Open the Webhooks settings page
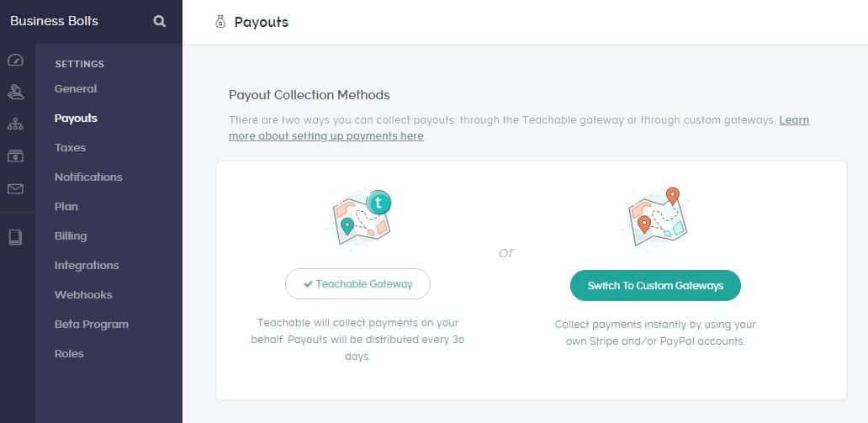The height and width of the screenshot is (423, 868). click(x=83, y=295)
